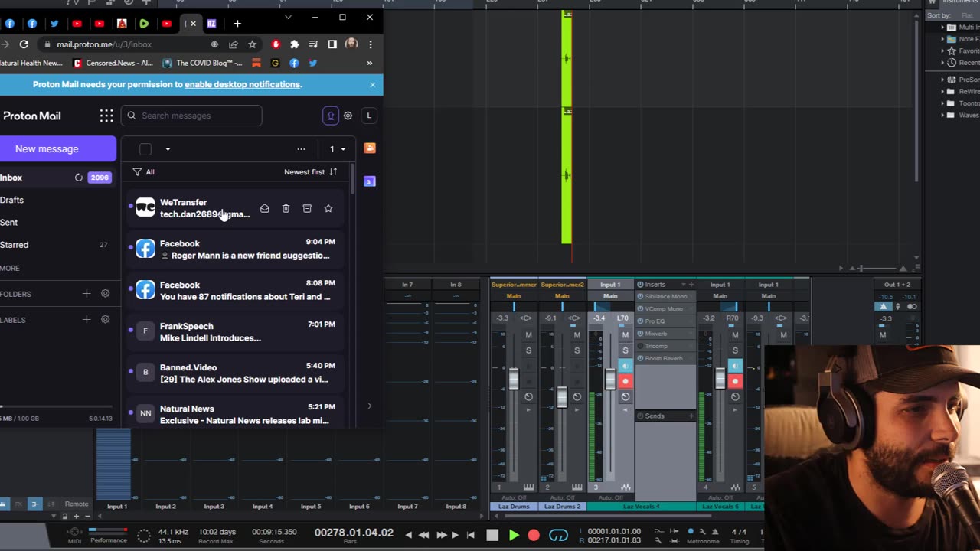Open the Proton contacts side icon
The image size is (980, 551).
(x=370, y=148)
